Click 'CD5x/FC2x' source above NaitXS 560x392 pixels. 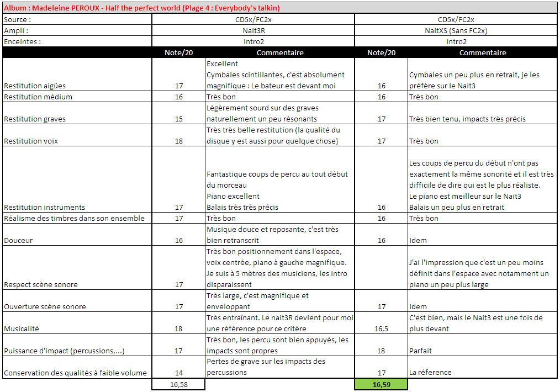[456, 19]
